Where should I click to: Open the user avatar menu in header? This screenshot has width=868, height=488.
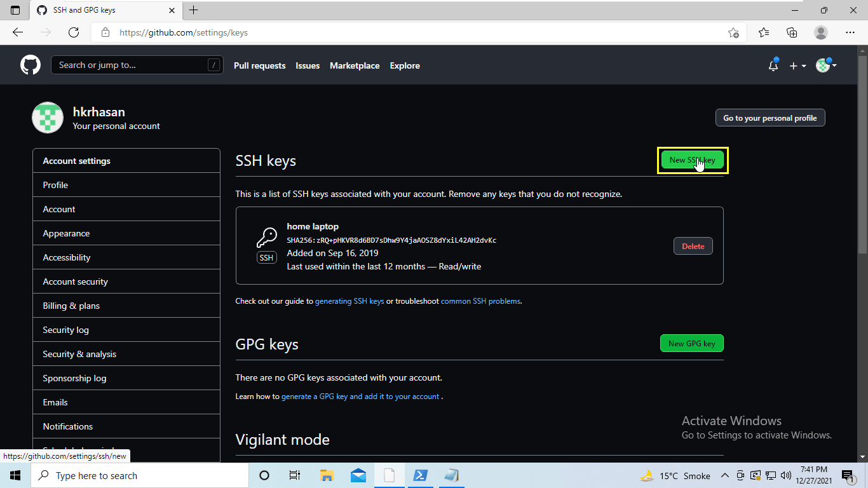click(826, 65)
